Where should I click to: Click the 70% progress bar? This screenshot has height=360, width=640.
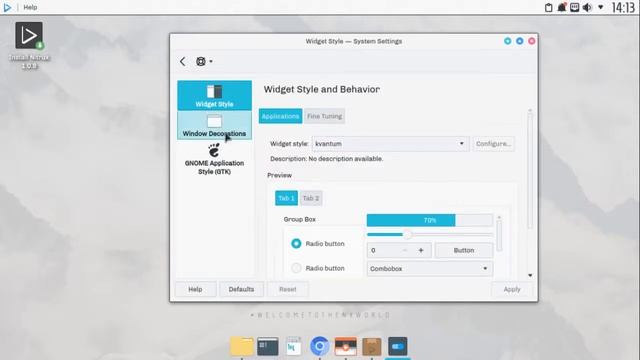[430, 220]
